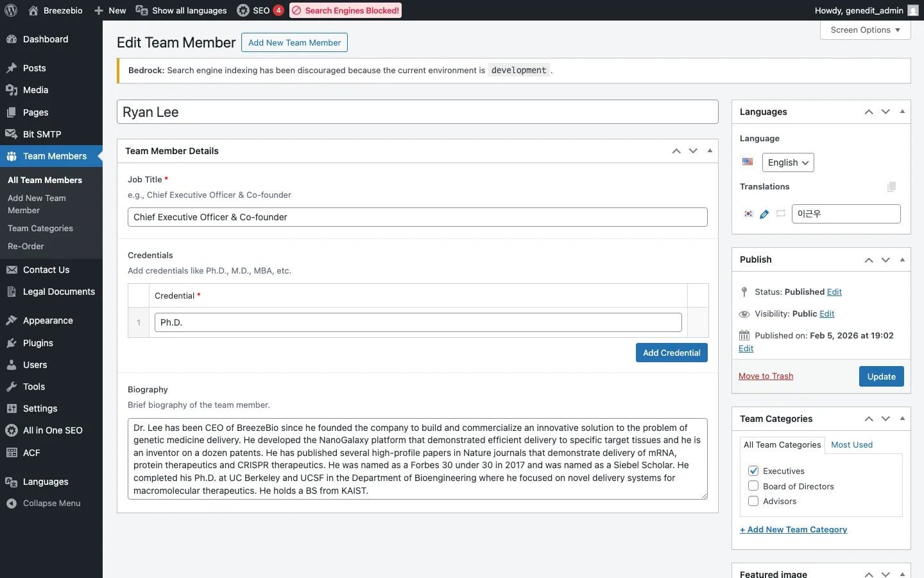
Task: Check the Board of Directors category
Action: point(753,486)
